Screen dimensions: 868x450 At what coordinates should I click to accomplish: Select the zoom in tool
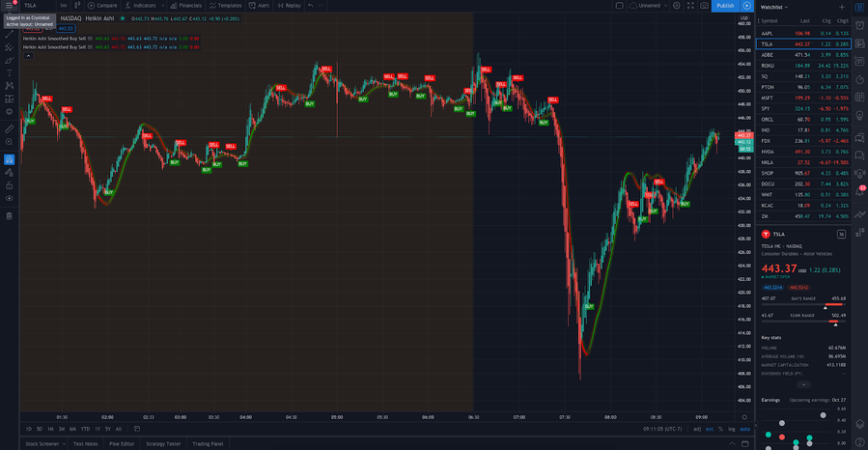click(10, 142)
